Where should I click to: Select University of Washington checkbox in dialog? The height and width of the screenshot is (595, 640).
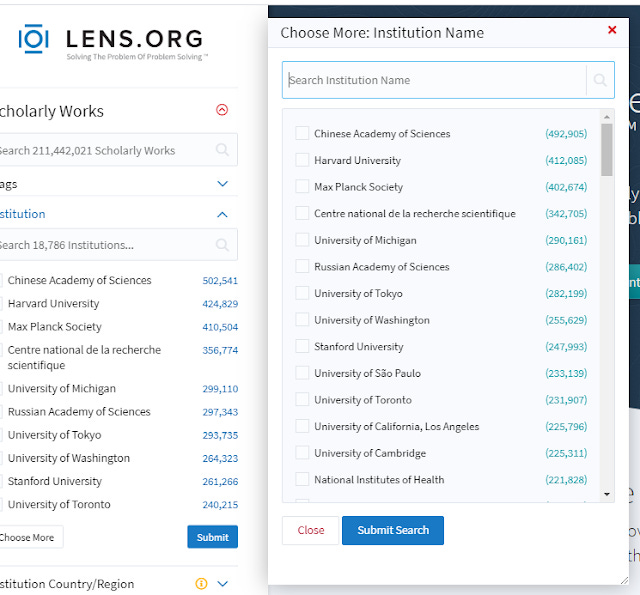pyautogui.click(x=302, y=319)
